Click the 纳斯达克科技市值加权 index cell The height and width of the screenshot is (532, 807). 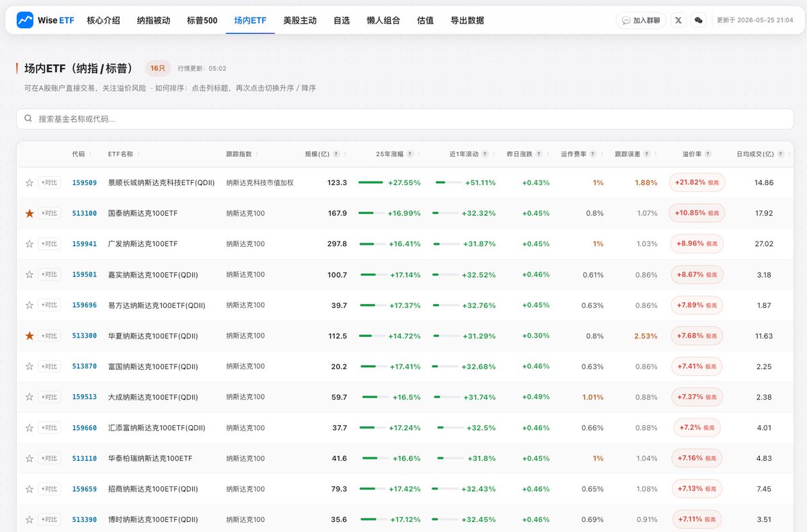click(260, 182)
